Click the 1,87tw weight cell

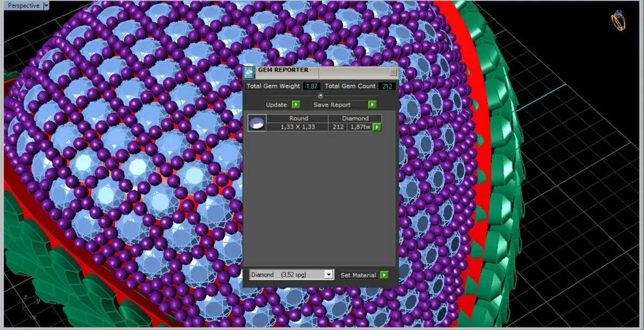(360, 127)
